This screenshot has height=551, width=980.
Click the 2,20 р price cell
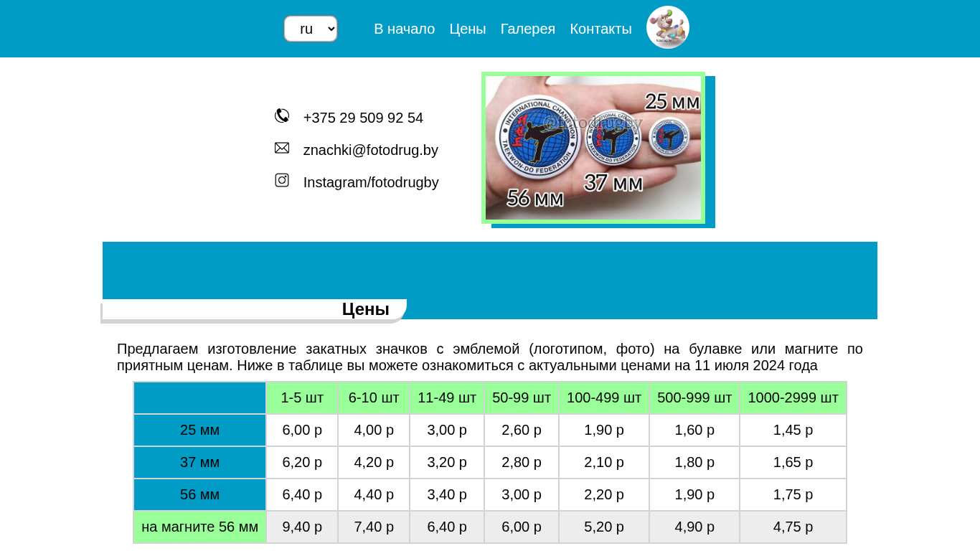point(604,495)
